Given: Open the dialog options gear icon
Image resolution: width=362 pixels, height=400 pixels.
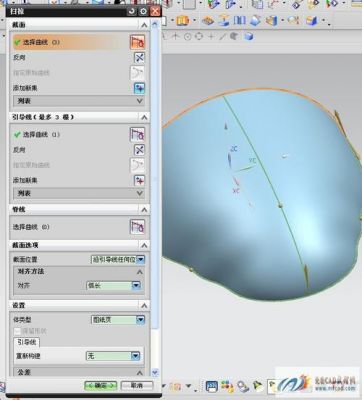Looking at the screenshot, I should (143, 11).
